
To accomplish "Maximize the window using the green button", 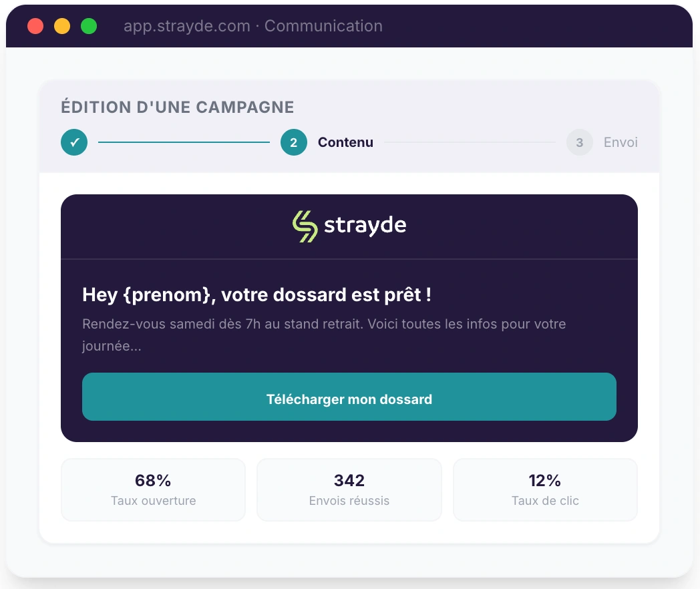I will point(89,26).
